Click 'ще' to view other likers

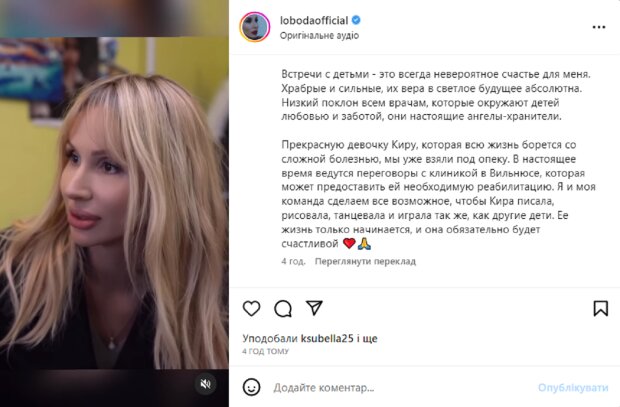point(370,339)
